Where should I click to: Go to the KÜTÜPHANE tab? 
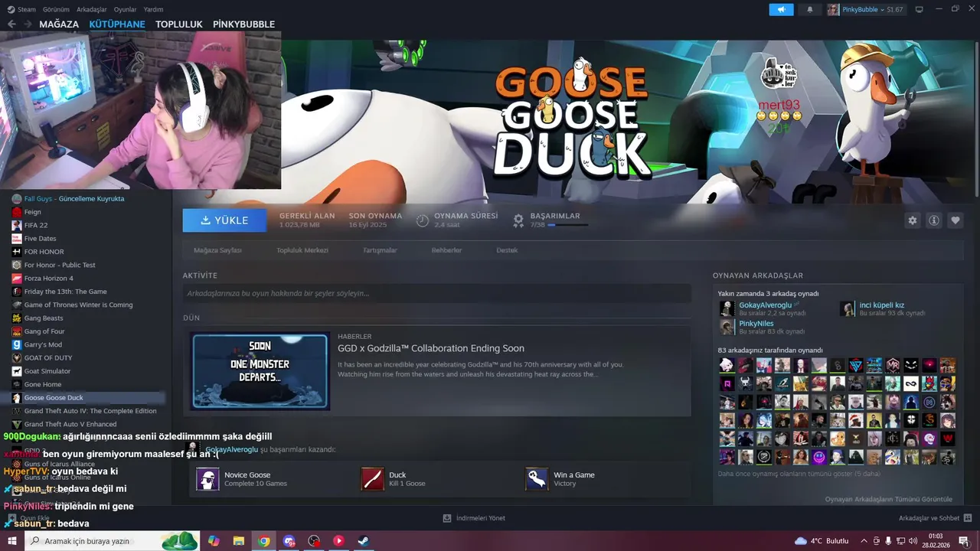point(117,24)
